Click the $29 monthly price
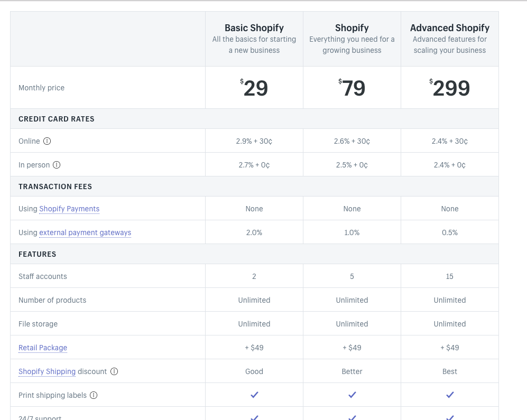 click(254, 88)
